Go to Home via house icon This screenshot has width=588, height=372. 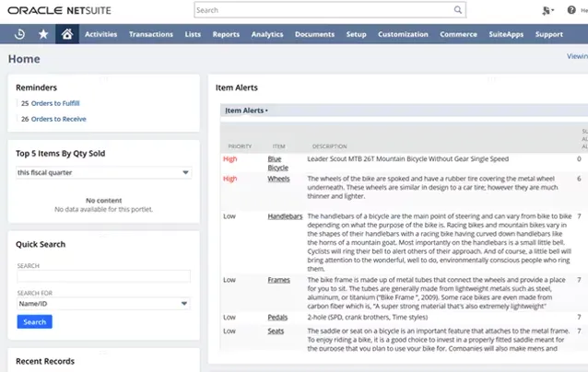tap(66, 34)
